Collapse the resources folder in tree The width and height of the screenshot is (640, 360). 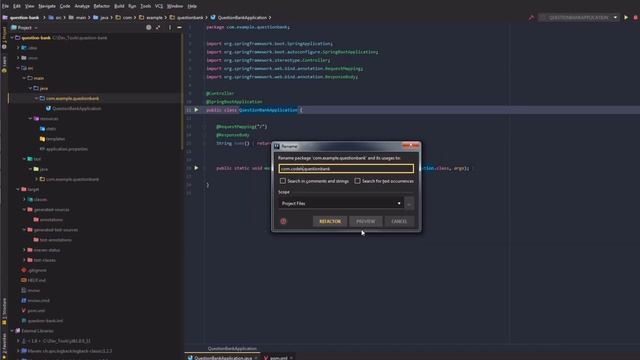click(x=30, y=118)
